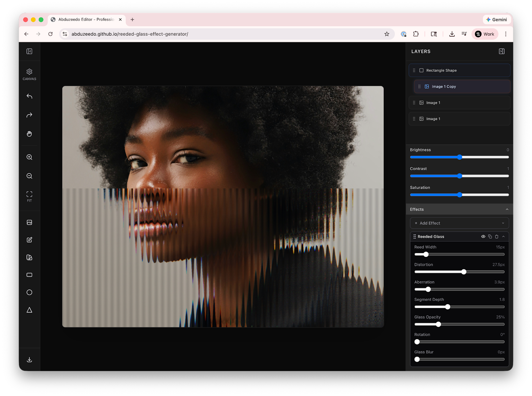This screenshot has height=396, width=532.
Task: Collapse the Reeded Glass settings
Action: pyautogui.click(x=503, y=237)
